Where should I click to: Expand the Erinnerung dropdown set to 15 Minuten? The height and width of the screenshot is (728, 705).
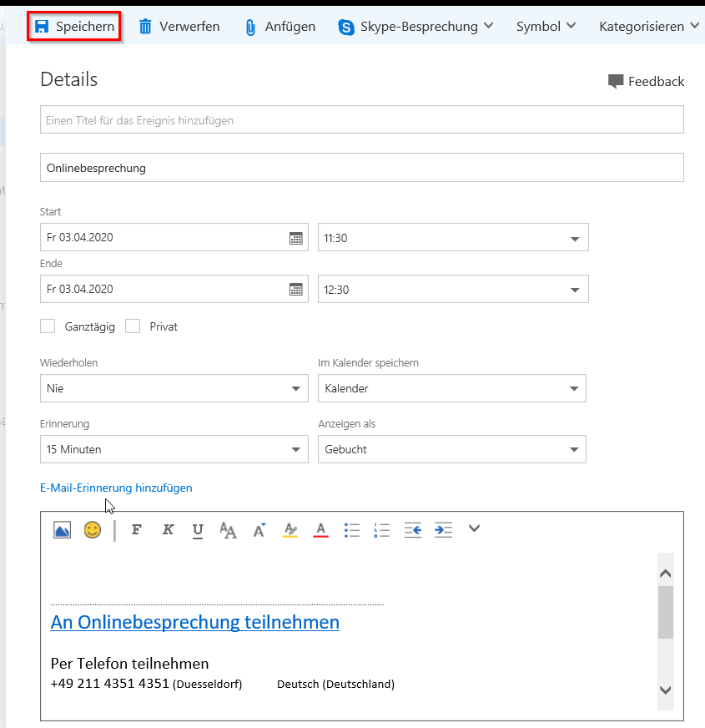[174, 449]
